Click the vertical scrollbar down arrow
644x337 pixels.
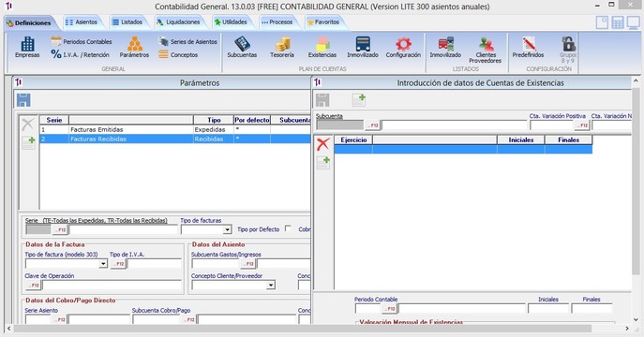coord(636,319)
